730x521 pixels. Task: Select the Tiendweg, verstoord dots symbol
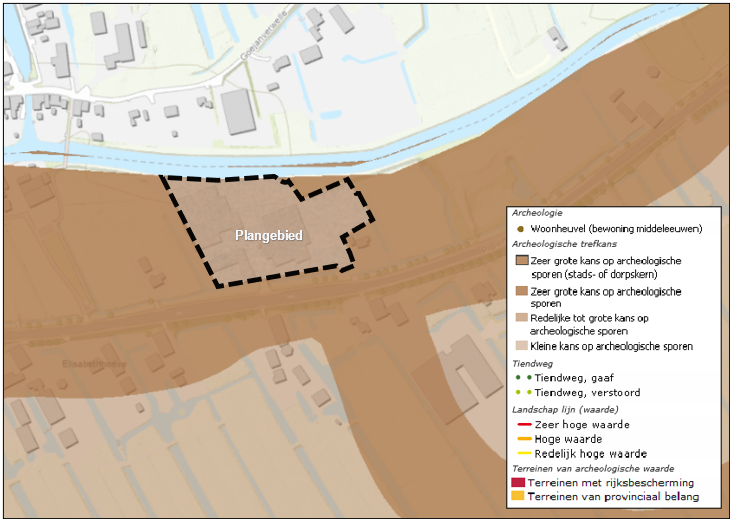pos(524,392)
